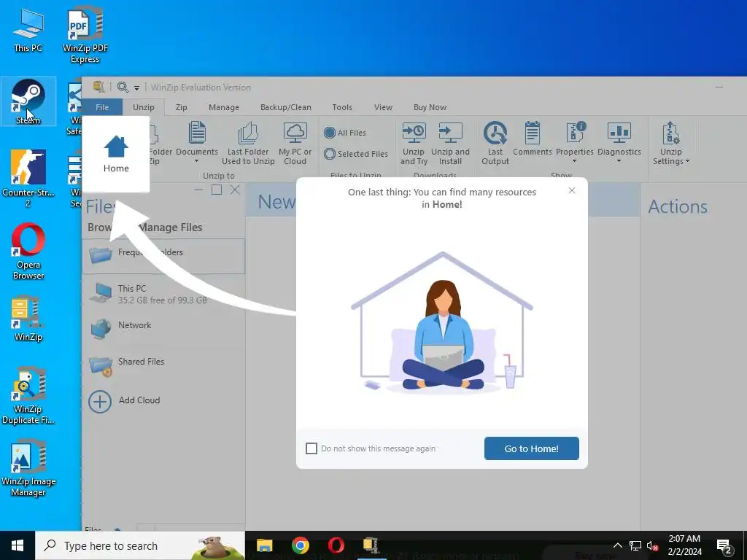Click the Windows Start button
The width and height of the screenshot is (747, 560).
click(18, 545)
